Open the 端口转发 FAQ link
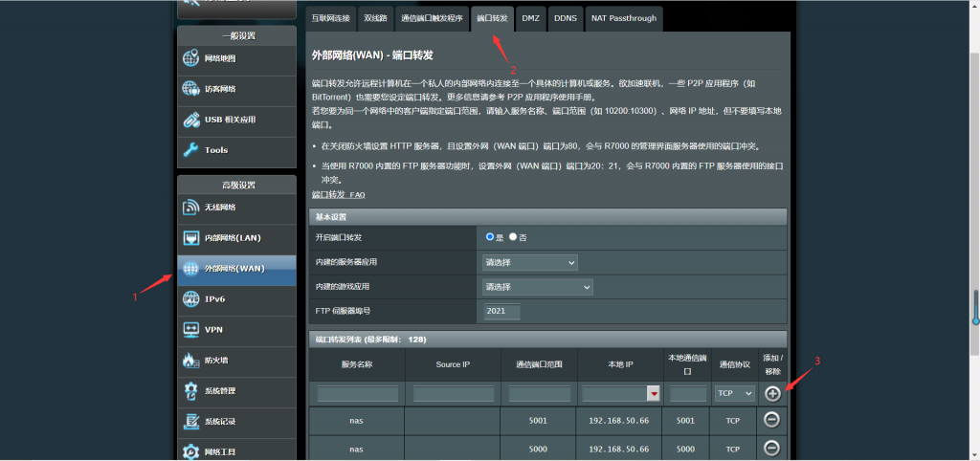 click(339, 194)
